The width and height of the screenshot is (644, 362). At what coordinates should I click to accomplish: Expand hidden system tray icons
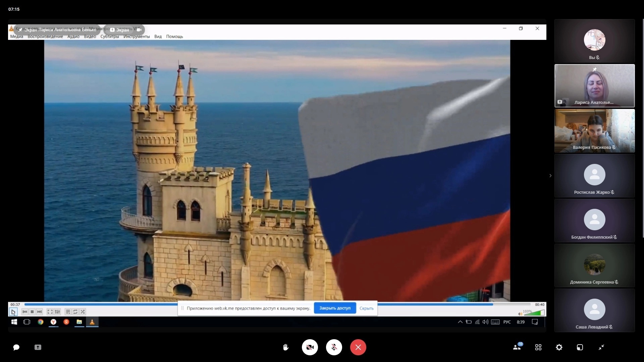[460, 322]
